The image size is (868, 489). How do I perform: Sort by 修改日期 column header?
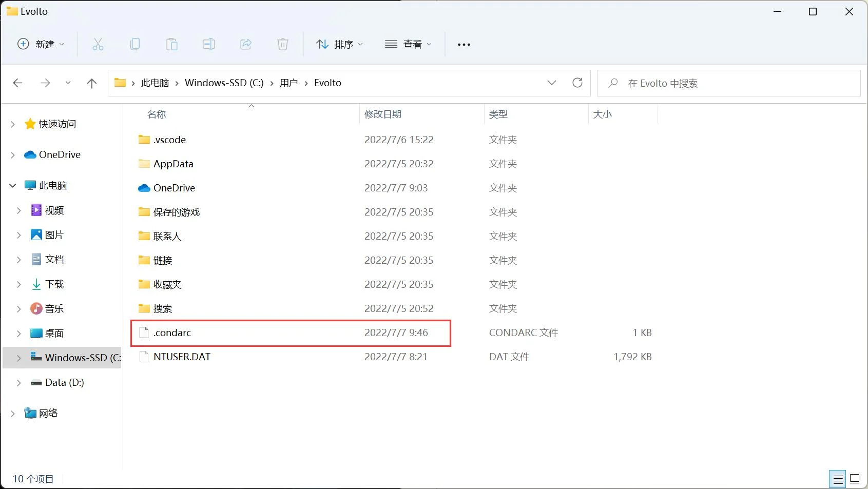point(383,114)
